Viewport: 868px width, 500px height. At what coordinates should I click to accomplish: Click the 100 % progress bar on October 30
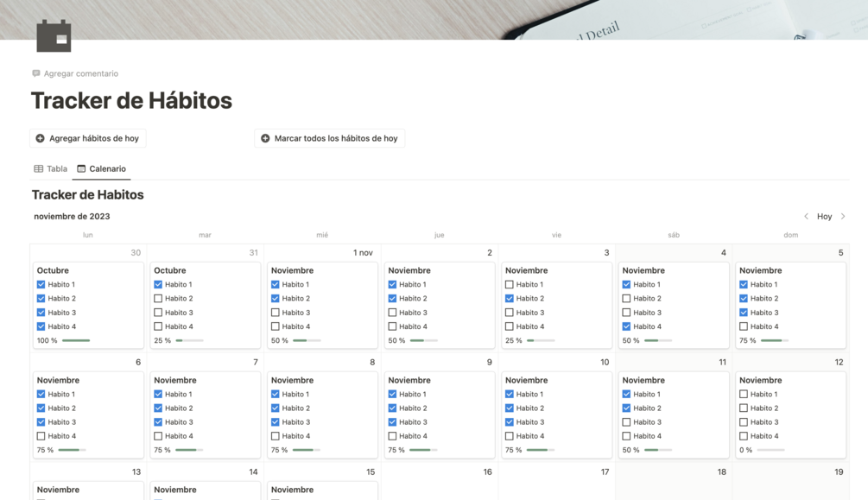(x=76, y=340)
